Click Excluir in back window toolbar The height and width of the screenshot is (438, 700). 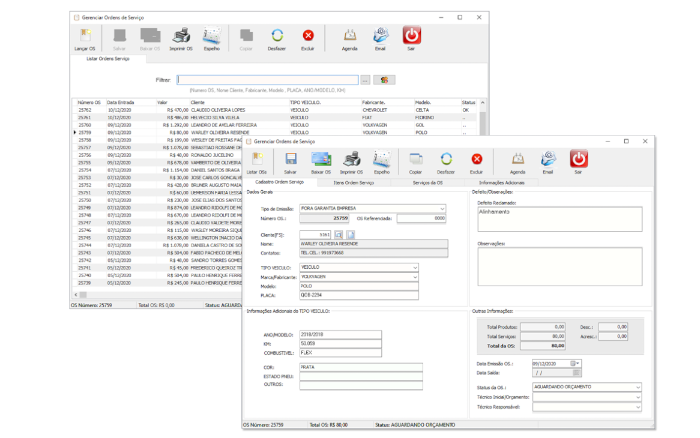(308, 39)
